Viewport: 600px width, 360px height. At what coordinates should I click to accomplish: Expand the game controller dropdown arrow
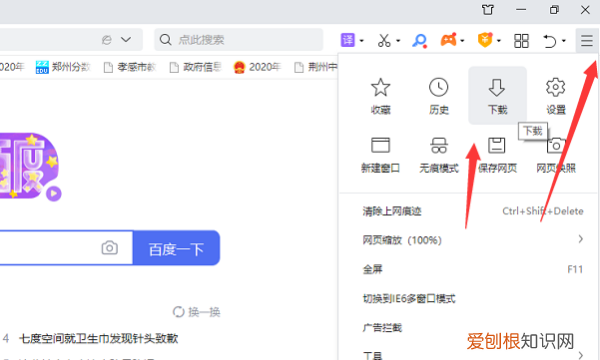(463, 41)
